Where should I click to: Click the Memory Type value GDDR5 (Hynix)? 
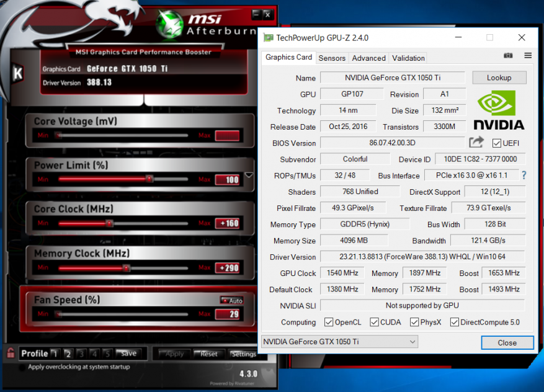365,224
